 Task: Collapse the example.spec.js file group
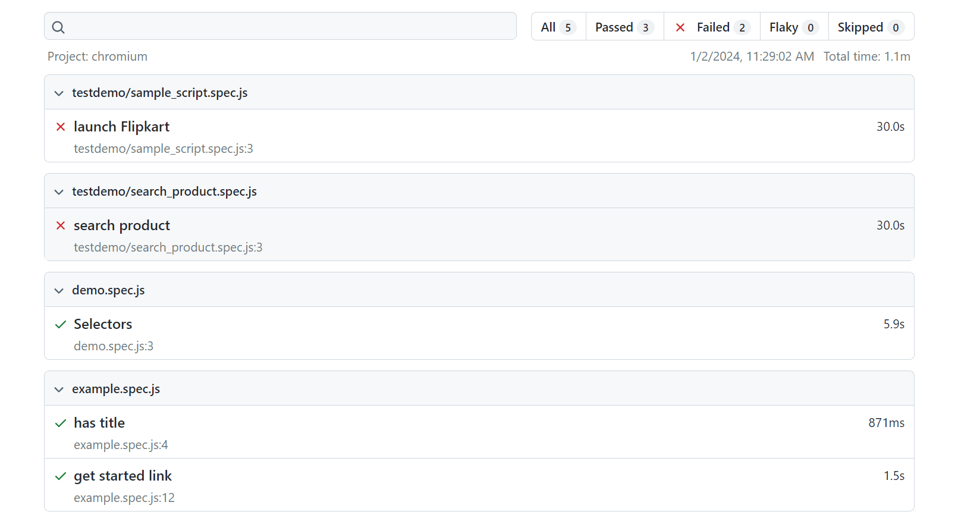pos(59,389)
